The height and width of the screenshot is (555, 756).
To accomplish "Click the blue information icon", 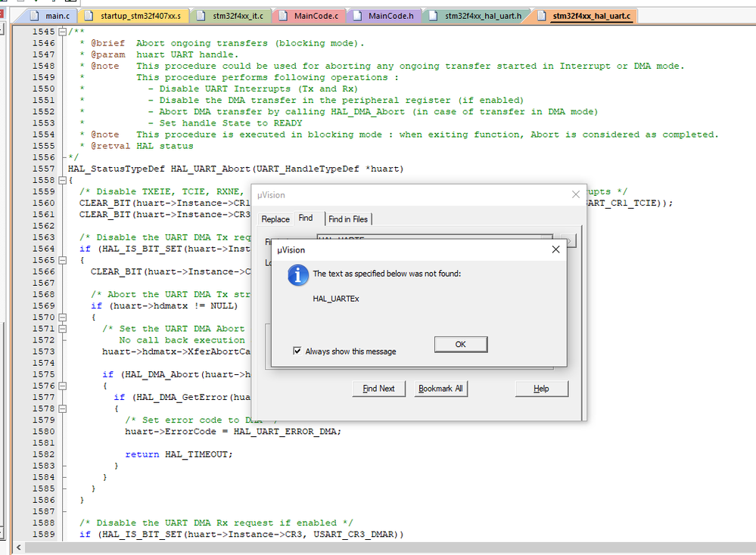I will tap(298, 275).
